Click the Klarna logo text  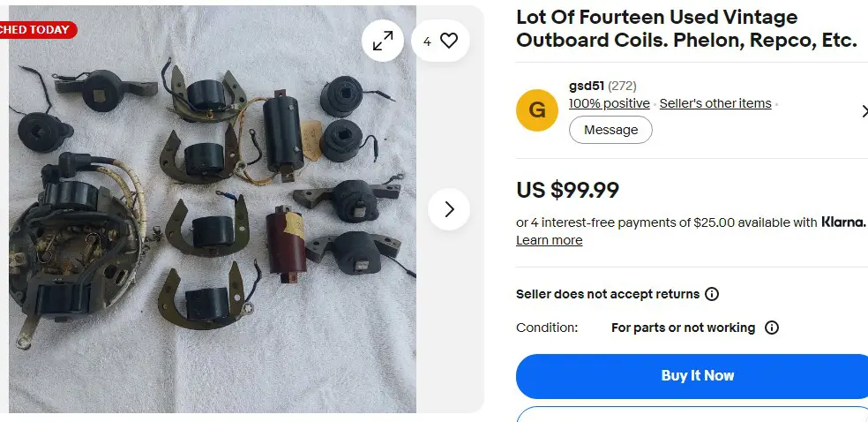[842, 222]
